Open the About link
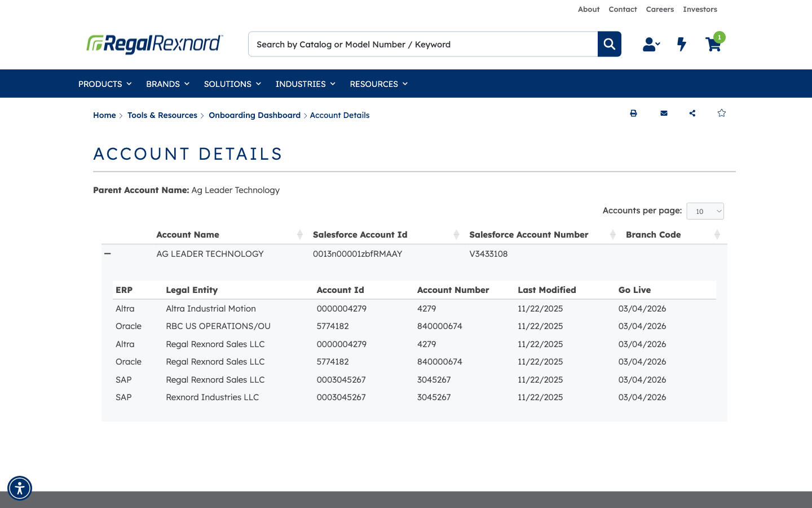Screen dimensions: 812x508 pyautogui.click(x=589, y=9)
